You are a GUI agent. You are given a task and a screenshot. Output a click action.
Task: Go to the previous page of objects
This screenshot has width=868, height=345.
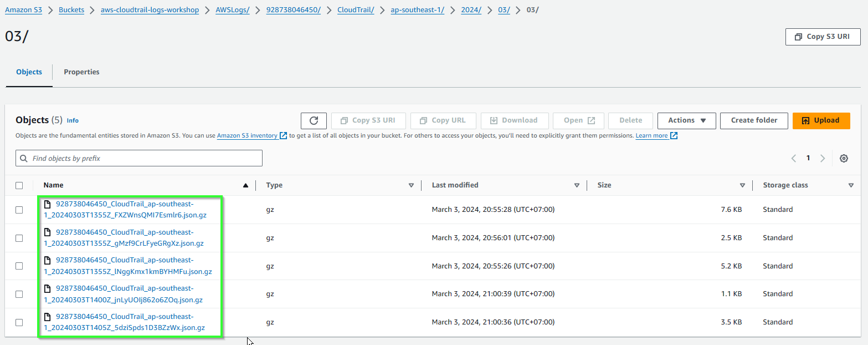(x=794, y=158)
